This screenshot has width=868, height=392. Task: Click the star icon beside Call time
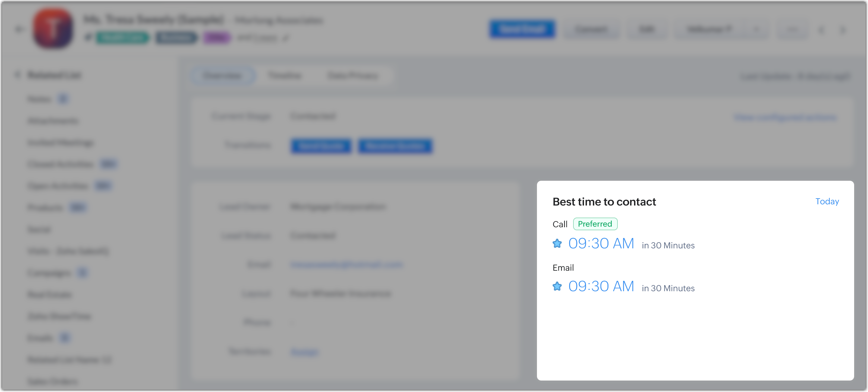[x=557, y=244]
